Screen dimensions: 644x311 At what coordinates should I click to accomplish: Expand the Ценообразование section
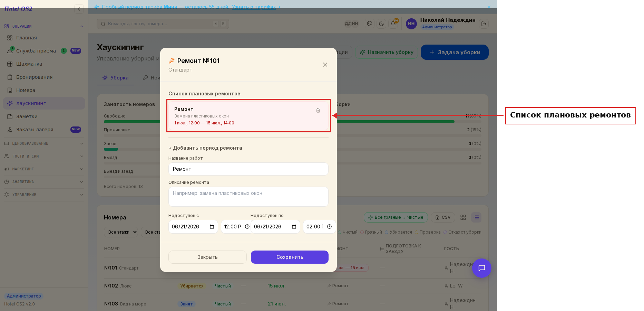coord(44,143)
